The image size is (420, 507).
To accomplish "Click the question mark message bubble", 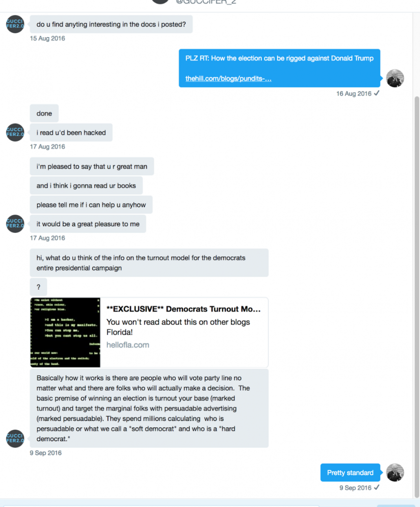I will click(39, 287).
